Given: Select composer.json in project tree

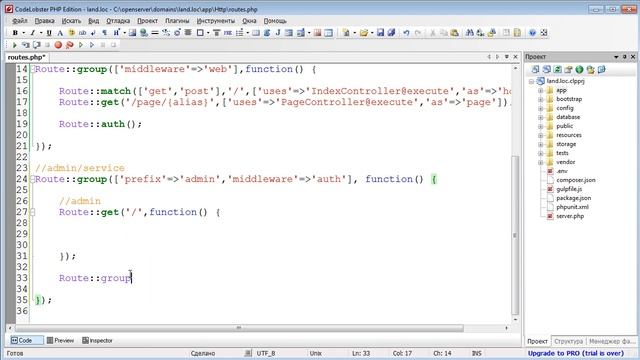Looking at the screenshot, I should (x=576, y=180).
